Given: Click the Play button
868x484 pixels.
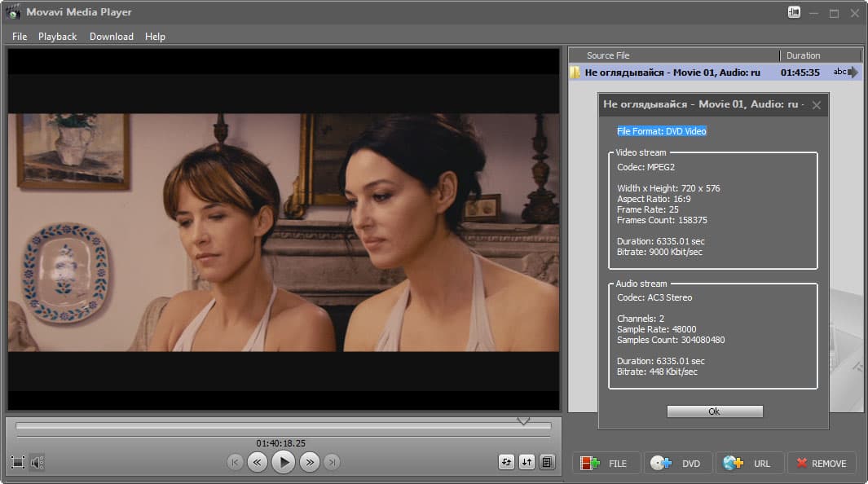Looking at the screenshot, I should 283,463.
